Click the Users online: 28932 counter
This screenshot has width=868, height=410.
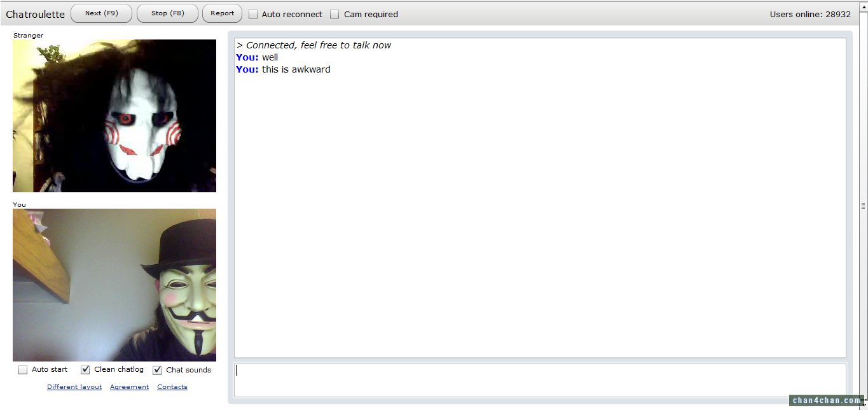click(810, 14)
